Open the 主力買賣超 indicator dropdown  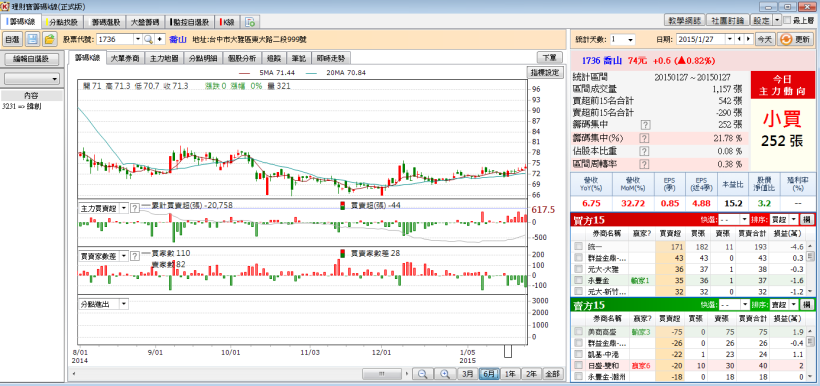coord(124,208)
